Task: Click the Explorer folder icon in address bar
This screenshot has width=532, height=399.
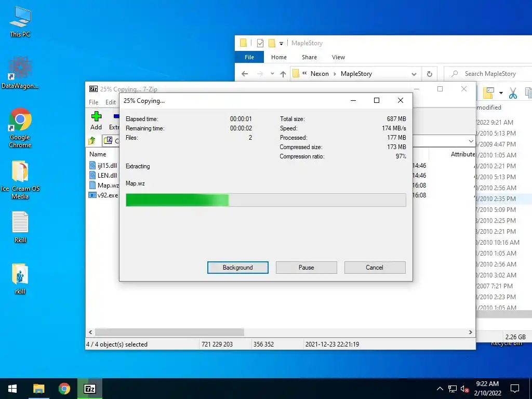Action: tap(296, 74)
